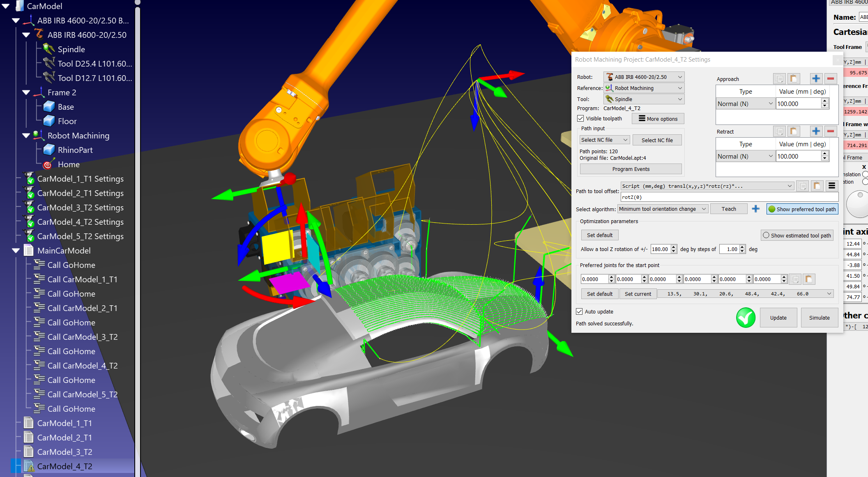The height and width of the screenshot is (477, 868).
Task: Click the Program Events button
Action: point(631,169)
